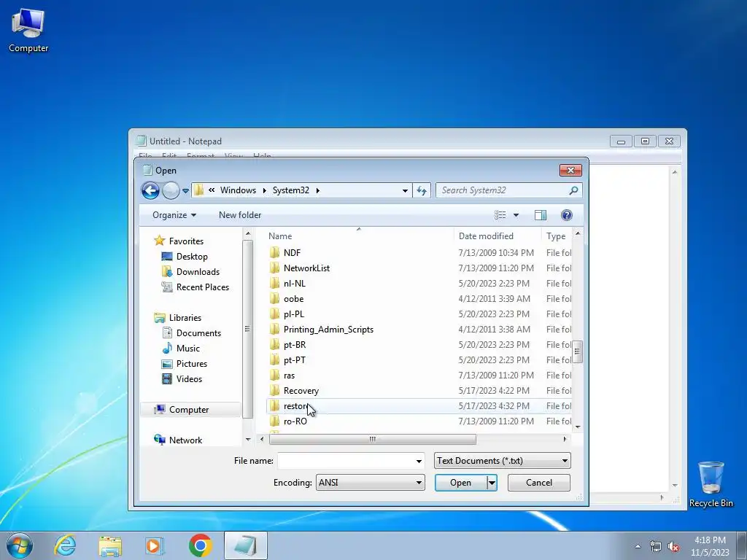
Task: Click the Windows Start button
Action: point(20,545)
